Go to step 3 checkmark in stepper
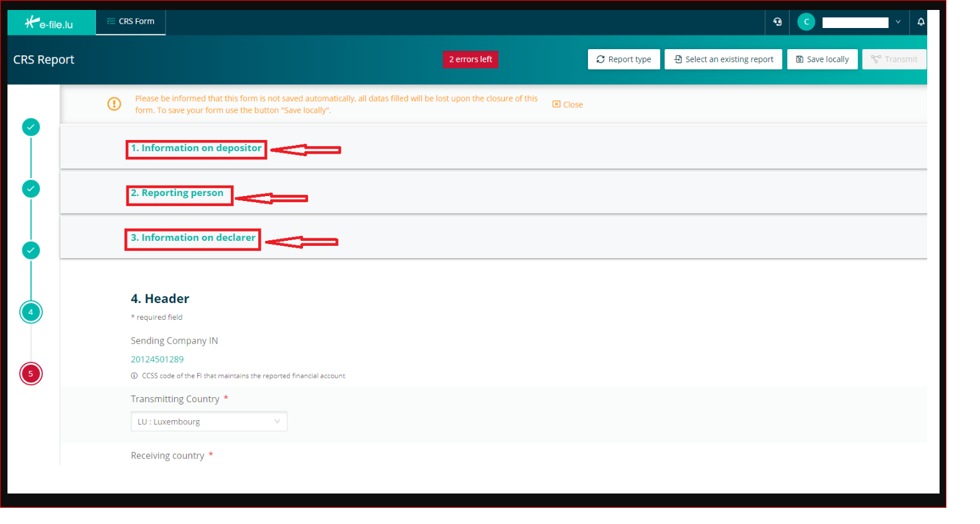This screenshot has height=524, width=980. [31, 250]
